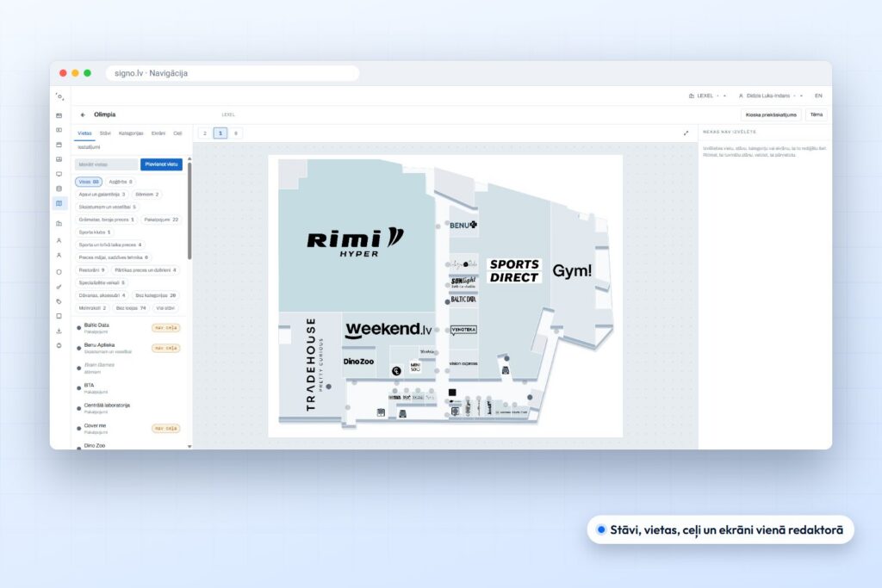The image size is (882, 588).
Task: Select Cover me in the places list
Action: (129, 429)
